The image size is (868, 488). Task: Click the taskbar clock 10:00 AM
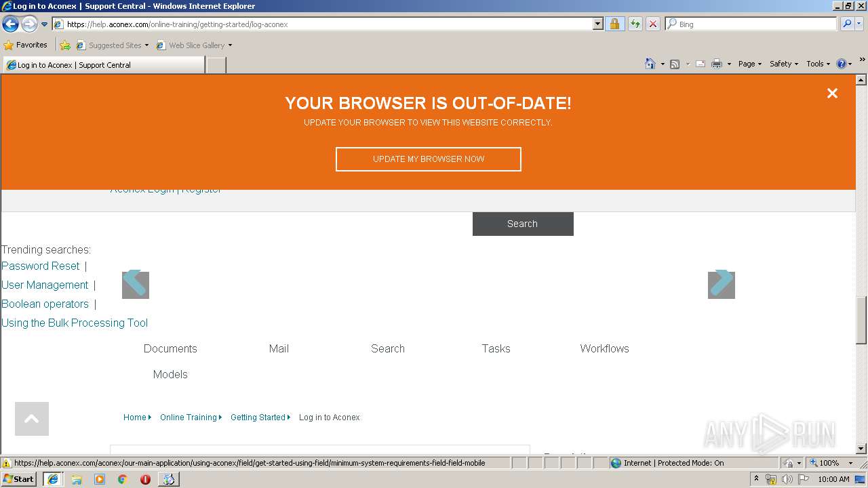pos(833,479)
